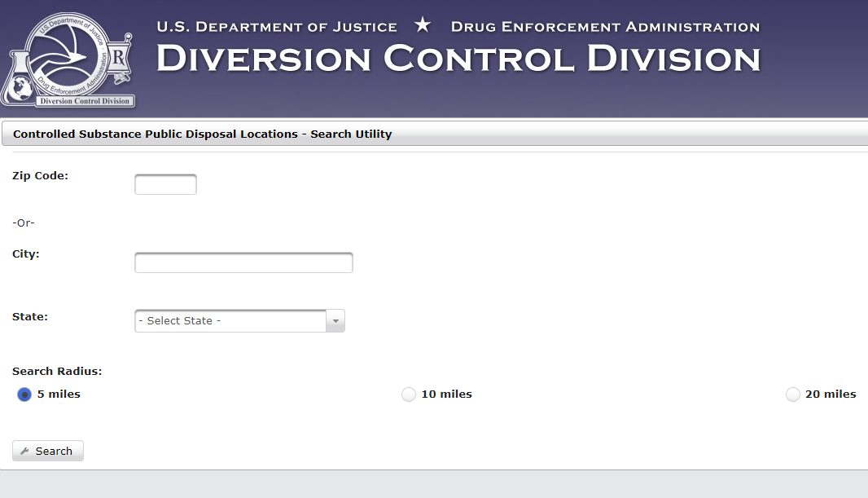Click the -Or- separator text

[24, 223]
